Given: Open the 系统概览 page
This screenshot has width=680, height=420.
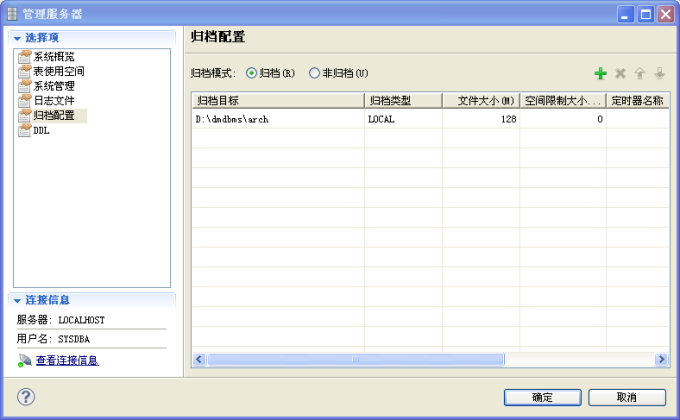Looking at the screenshot, I should click(x=54, y=56).
